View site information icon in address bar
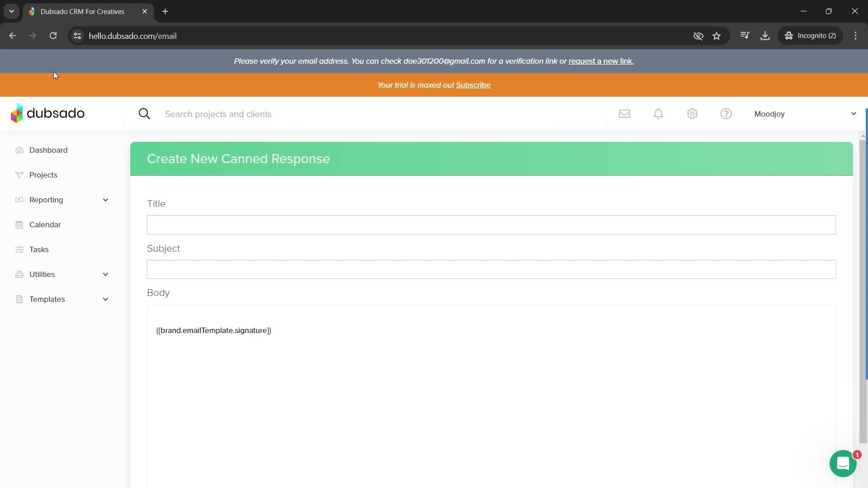This screenshot has height=488, width=868. coord(77,36)
